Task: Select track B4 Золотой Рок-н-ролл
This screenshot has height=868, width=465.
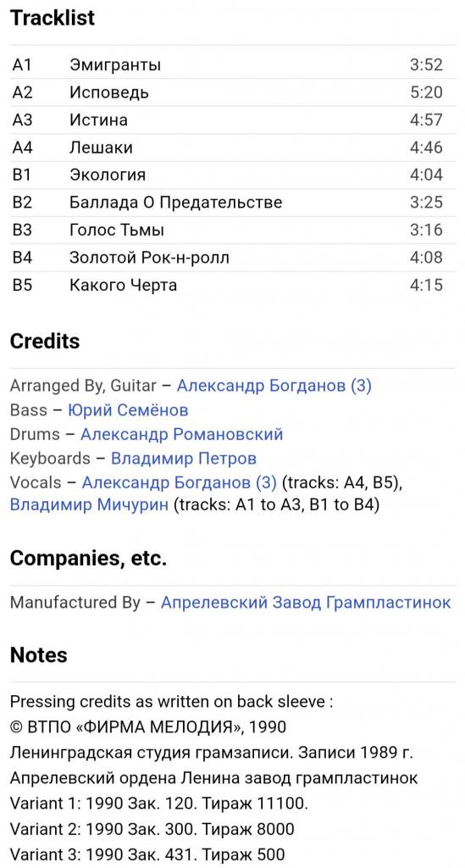Action: point(233,258)
